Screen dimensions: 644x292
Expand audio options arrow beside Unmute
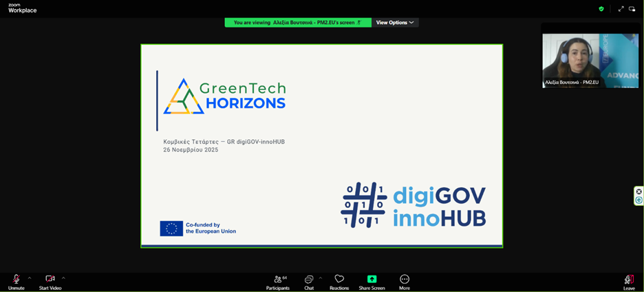pyautogui.click(x=30, y=278)
